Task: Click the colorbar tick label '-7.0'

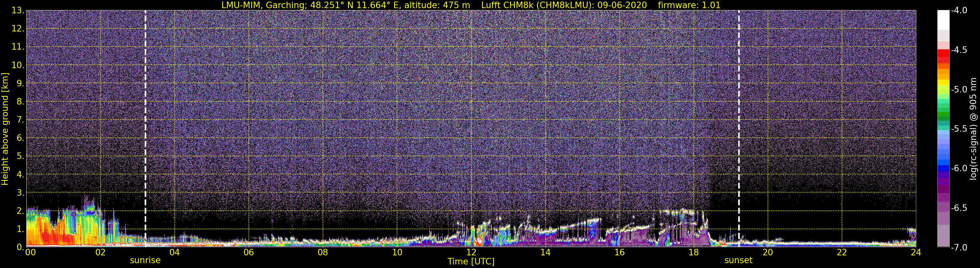Action: pyautogui.click(x=959, y=248)
